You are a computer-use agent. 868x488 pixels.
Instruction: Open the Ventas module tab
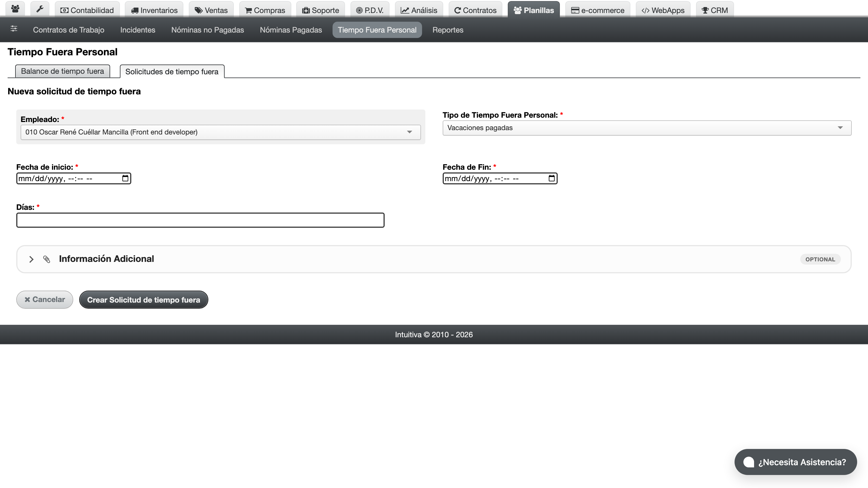(x=211, y=10)
